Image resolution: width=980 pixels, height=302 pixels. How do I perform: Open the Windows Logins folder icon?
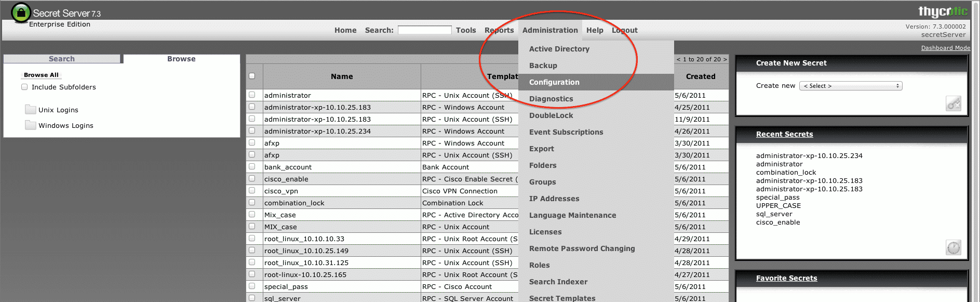click(31, 125)
